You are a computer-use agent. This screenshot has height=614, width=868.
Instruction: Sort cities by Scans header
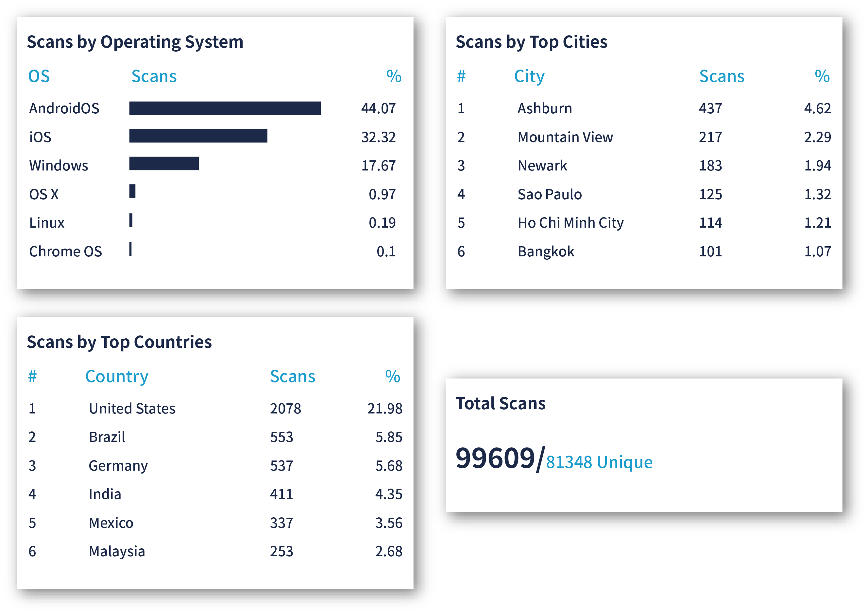(x=721, y=76)
